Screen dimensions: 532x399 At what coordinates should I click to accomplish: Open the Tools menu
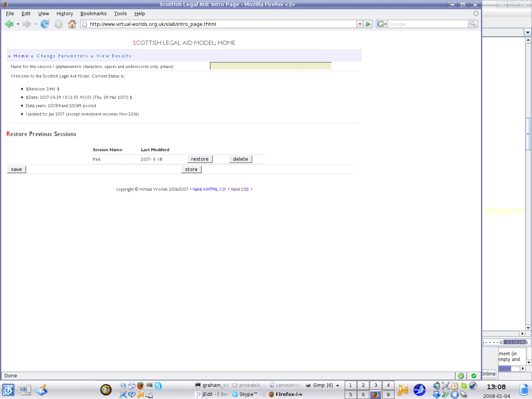120,14
